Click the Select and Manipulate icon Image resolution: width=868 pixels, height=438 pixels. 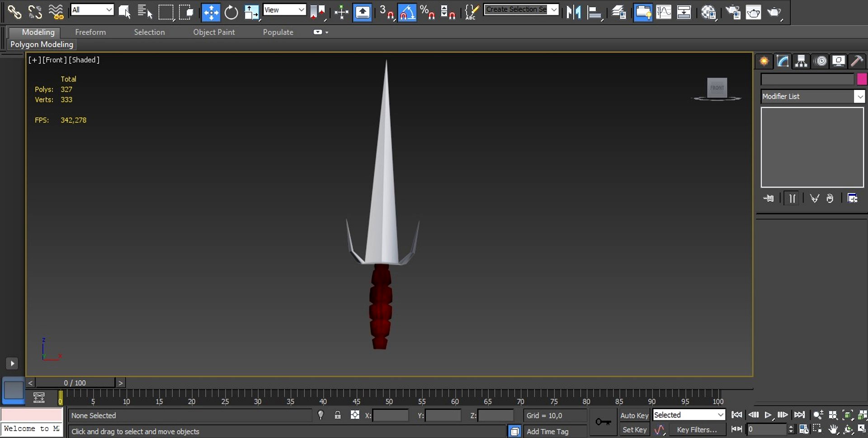(341, 12)
